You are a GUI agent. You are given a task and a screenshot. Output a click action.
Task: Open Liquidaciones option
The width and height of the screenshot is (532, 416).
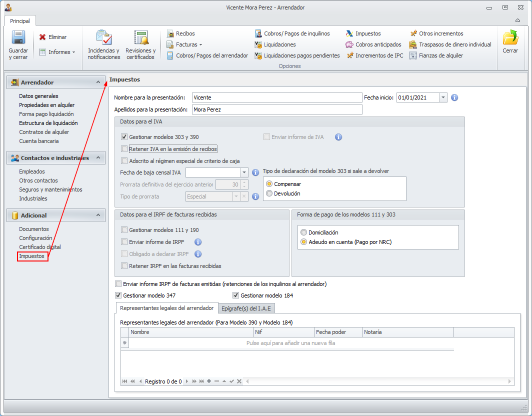coord(275,44)
